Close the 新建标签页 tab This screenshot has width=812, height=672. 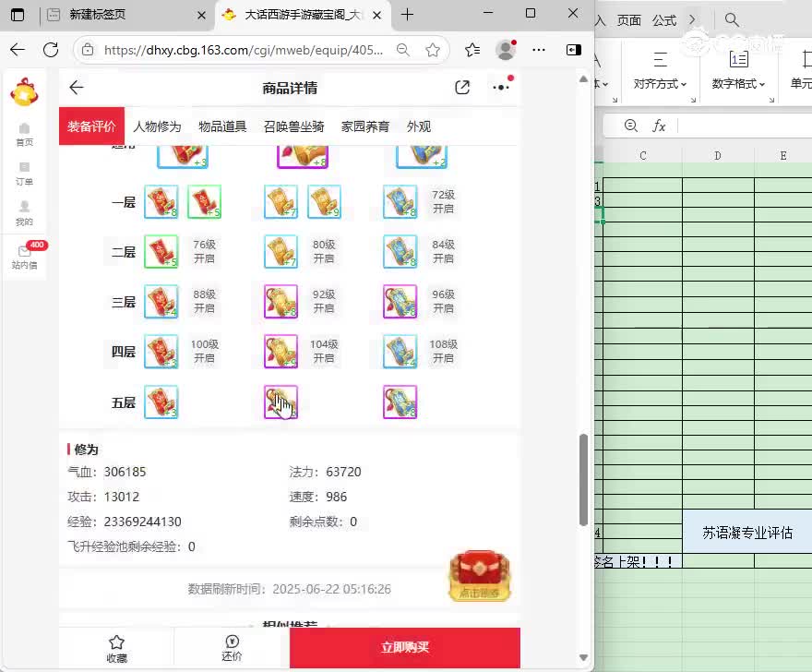[x=201, y=15]
